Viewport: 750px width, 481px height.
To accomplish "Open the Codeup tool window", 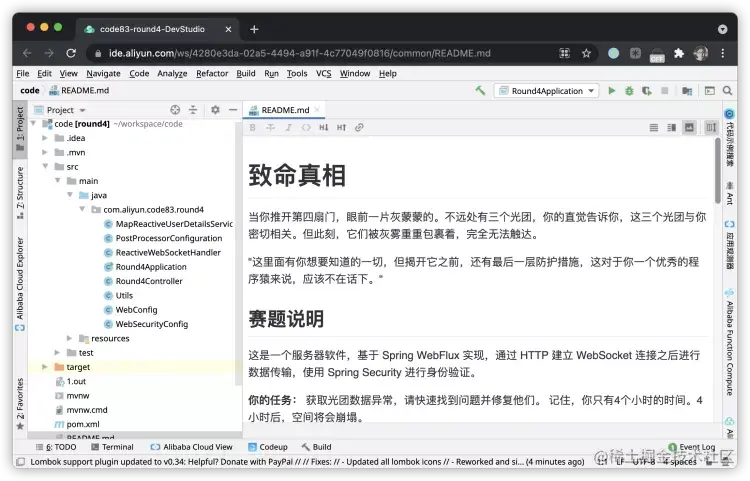I will pos(268,447).
